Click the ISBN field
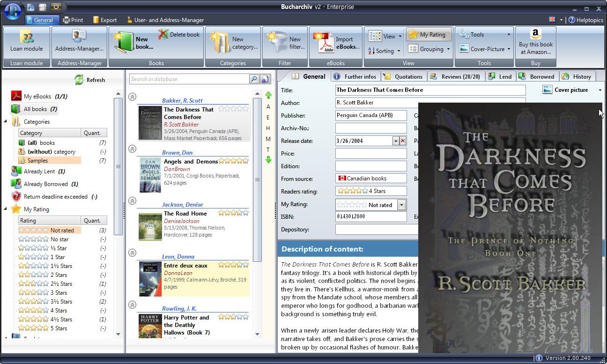 coord(371,217)
